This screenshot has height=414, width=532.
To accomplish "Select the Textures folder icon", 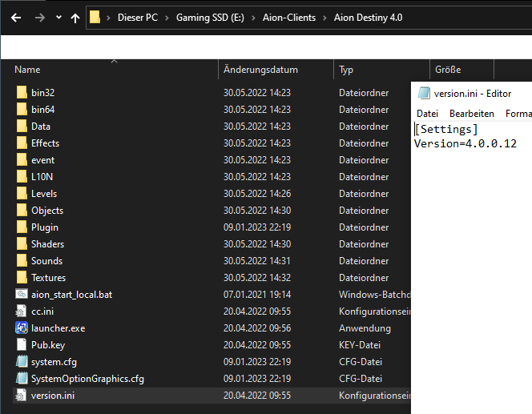I will click(x=22, y=277).
